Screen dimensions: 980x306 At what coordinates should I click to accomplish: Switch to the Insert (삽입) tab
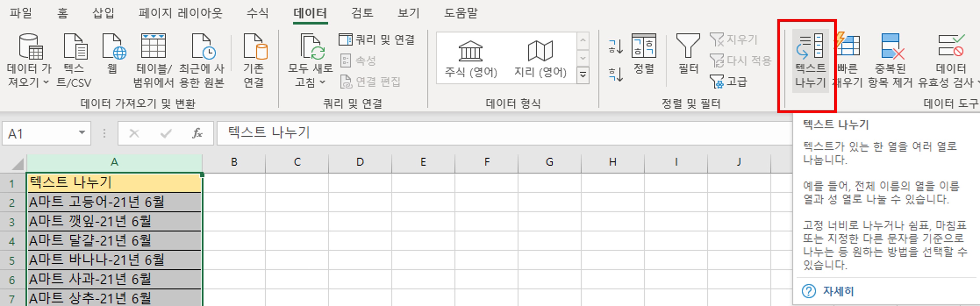(x=103, y=13)
